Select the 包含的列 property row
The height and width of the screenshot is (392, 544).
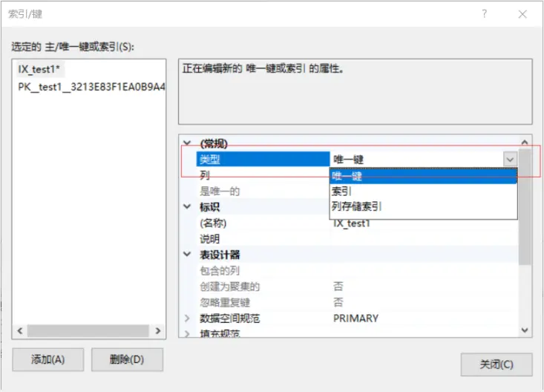pos(358,270)
